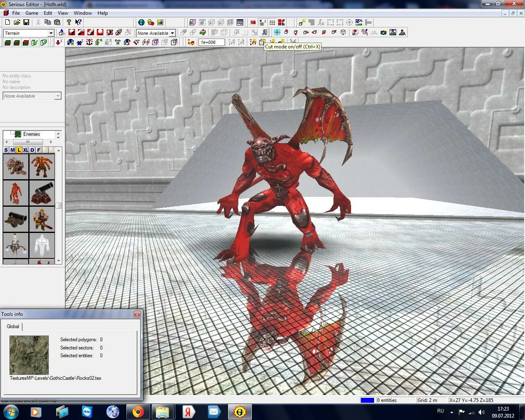The width and height of the screenshot is (525, 420).
Task: Open the Window menu
Action: 83,13
